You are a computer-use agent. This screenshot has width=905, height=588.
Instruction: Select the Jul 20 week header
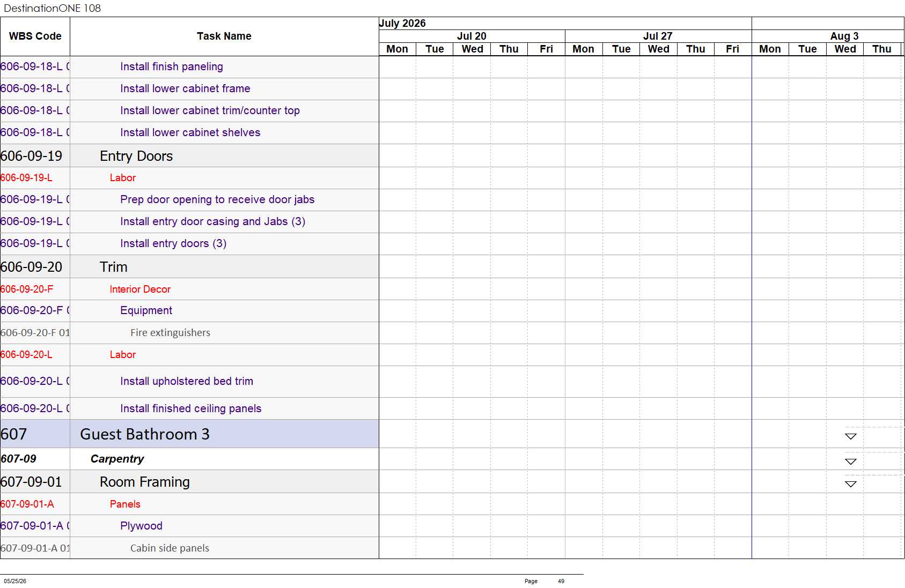point(472,36)
